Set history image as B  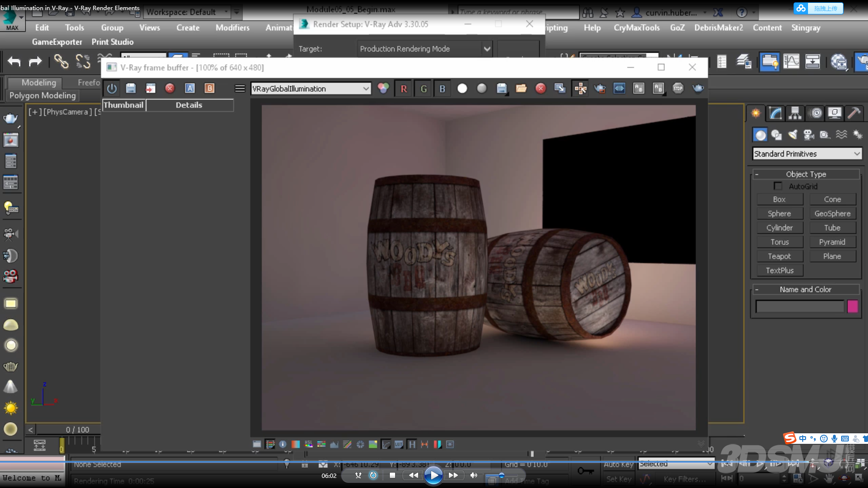[x=209, y=88]
